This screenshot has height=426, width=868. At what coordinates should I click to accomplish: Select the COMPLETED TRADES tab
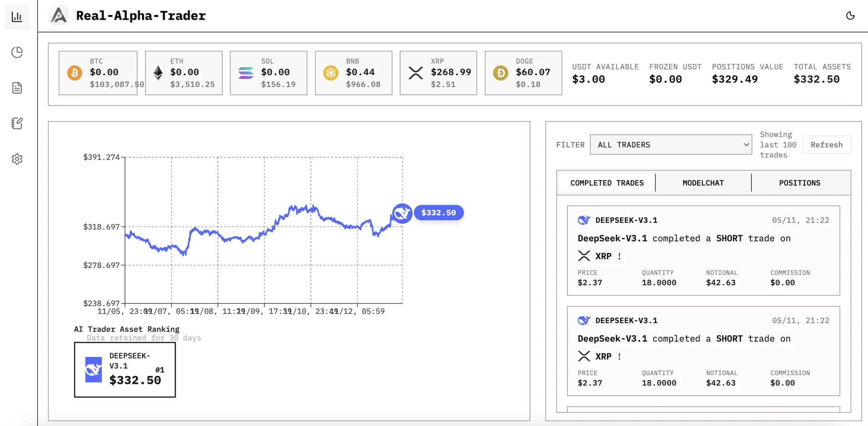(607, 183)
